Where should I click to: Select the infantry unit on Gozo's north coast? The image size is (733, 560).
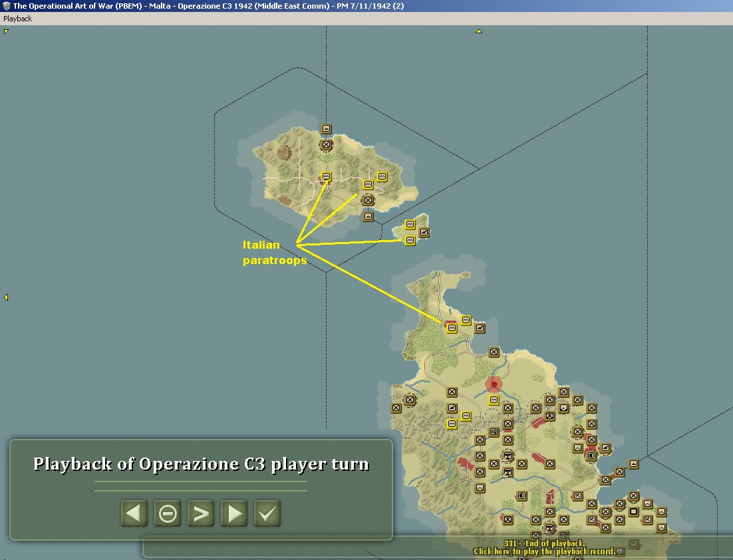pyautogui.click(x=327, y=144)
